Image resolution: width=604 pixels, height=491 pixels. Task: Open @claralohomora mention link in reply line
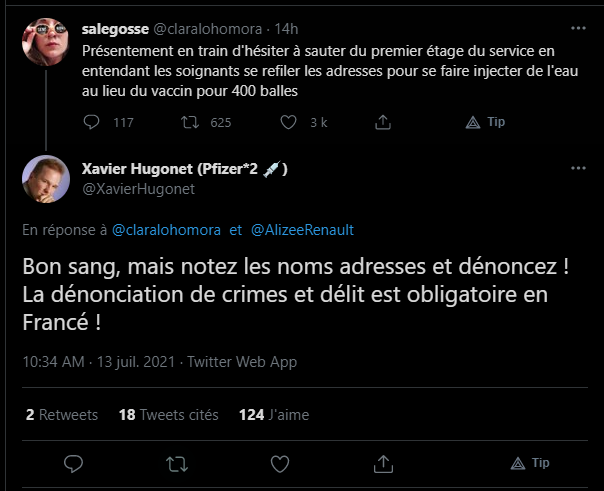click(168, 230)
